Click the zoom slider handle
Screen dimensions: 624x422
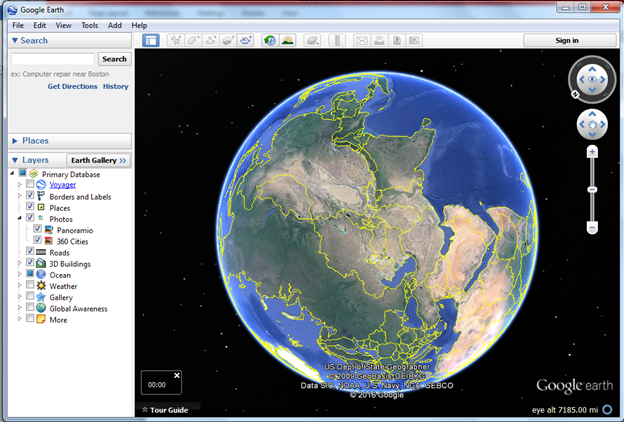593,190
